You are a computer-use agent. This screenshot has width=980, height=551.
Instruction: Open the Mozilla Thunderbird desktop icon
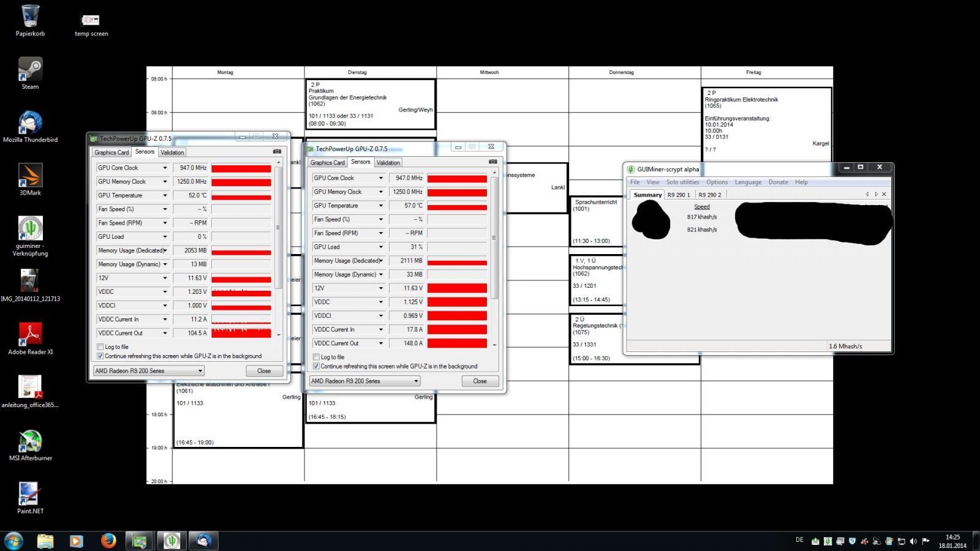coord(30,127)
